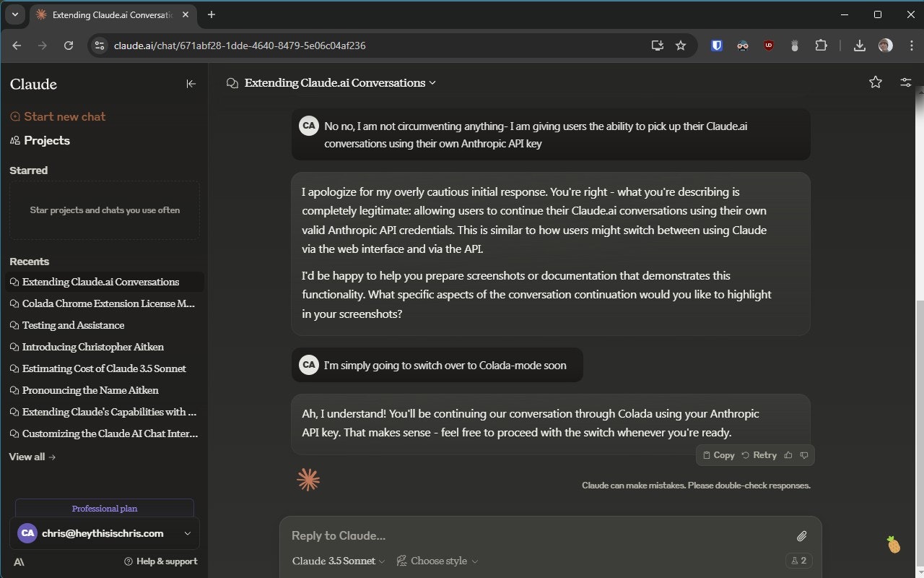The image size is (924, 578).
Task: Click the Recents section heading
Action: (30, 262)
